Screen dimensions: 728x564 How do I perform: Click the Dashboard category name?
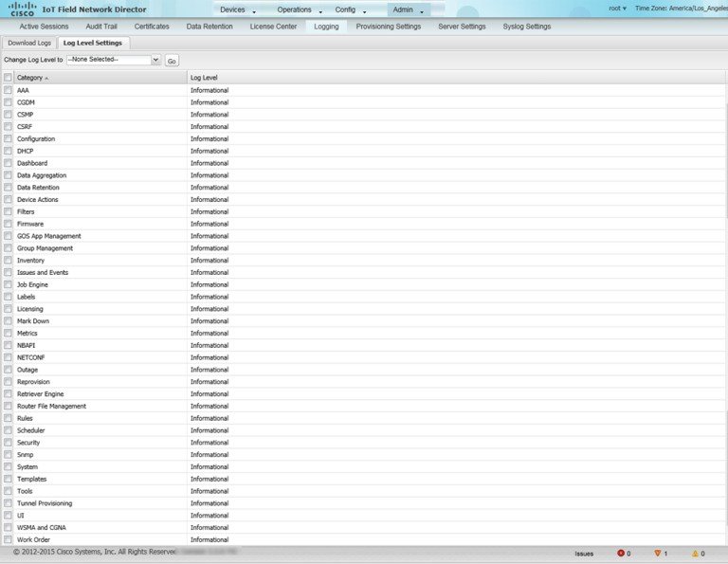pos(32,163)
